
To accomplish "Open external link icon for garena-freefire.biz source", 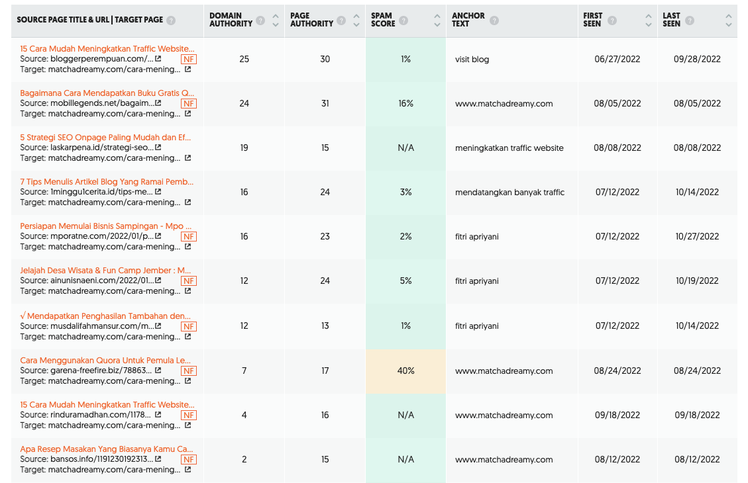I will click(x=158, y=370).
